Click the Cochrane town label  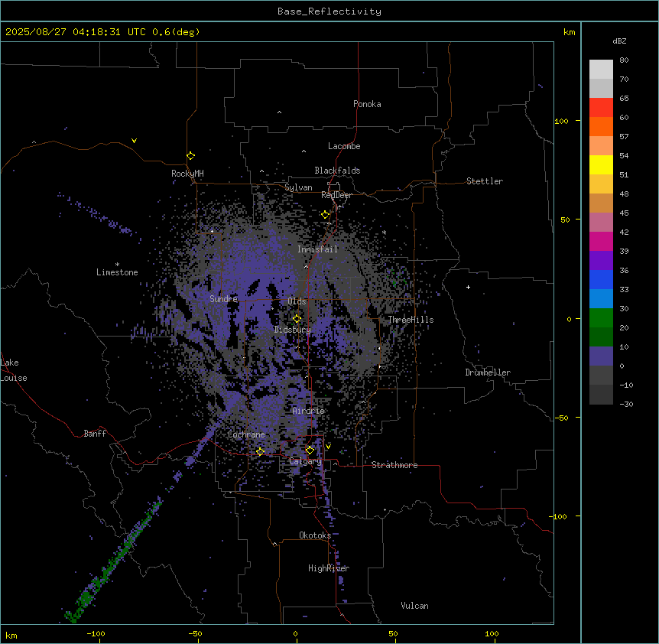(x=246, y=434)
